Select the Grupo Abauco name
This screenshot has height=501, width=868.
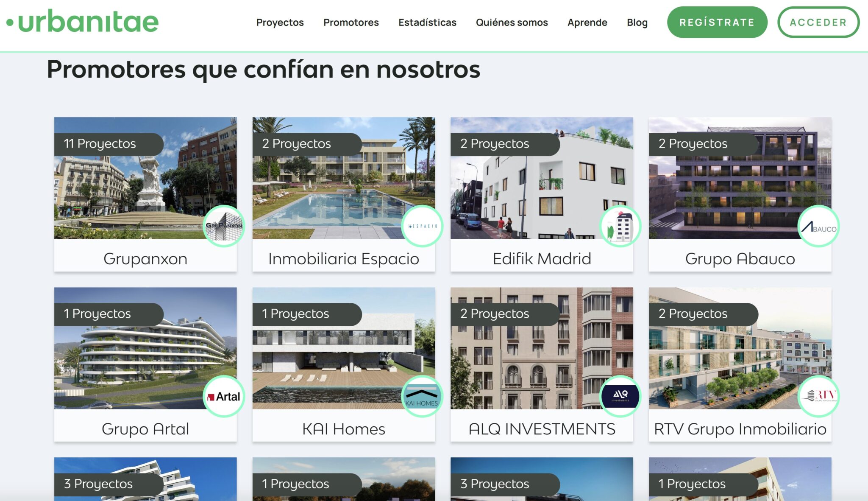740,259
